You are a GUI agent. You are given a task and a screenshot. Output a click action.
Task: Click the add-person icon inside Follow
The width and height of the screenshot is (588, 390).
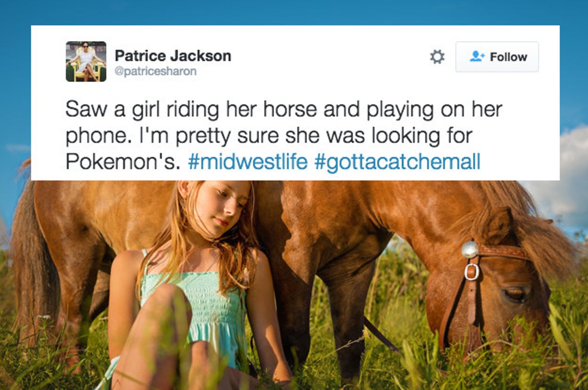point(477,57)
